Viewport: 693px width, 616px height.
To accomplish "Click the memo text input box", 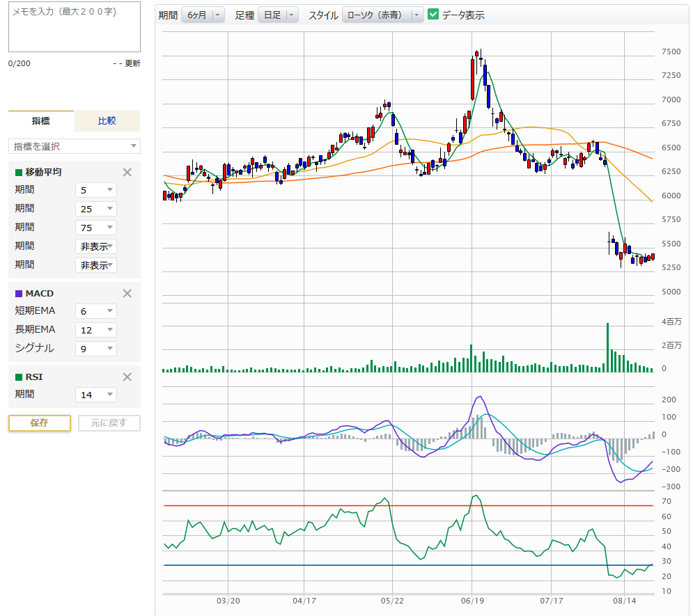I will point(74,28).
